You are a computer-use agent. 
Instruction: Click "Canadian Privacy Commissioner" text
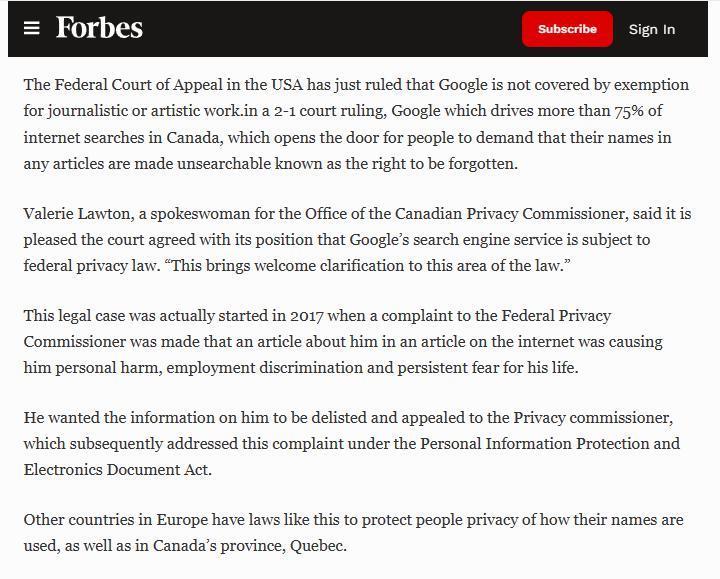point(510,214)
